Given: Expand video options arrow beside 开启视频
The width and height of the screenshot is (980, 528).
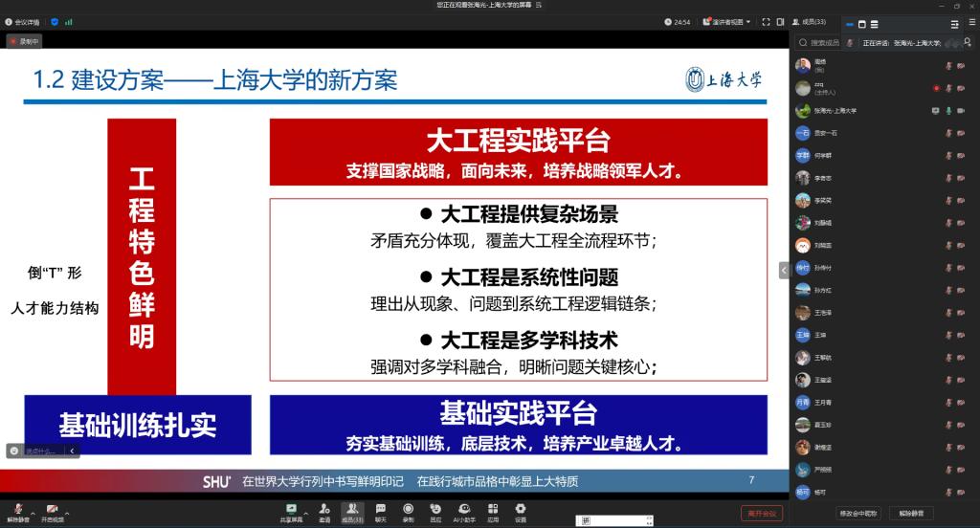Looking at the screenshot, I should point(67,514).
